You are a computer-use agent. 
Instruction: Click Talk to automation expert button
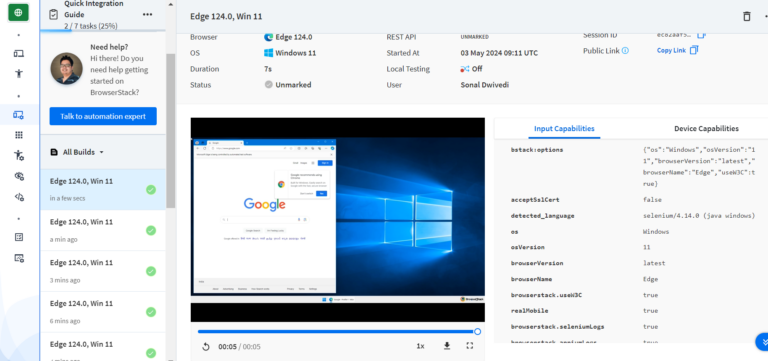(x=103, y=117)
